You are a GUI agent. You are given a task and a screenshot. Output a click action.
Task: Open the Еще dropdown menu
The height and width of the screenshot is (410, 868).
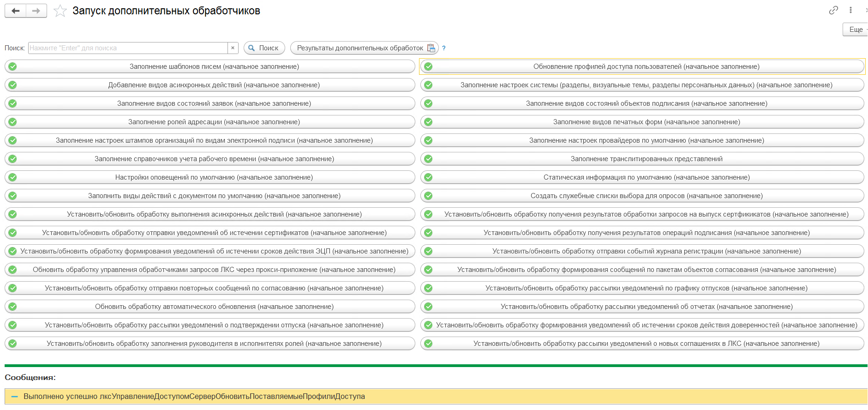click(856, 30)
